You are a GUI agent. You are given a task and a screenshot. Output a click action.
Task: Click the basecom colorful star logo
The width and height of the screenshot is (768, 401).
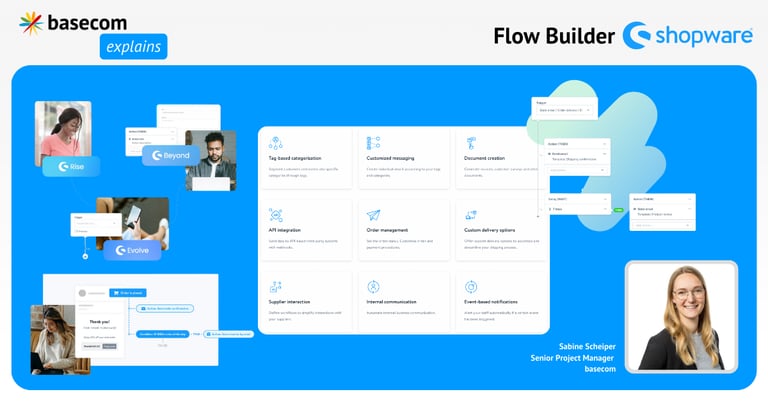pos(31,23)
